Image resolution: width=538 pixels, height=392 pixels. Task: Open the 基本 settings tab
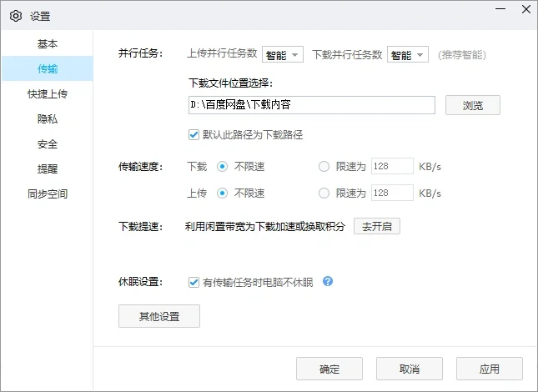point(48,43)
